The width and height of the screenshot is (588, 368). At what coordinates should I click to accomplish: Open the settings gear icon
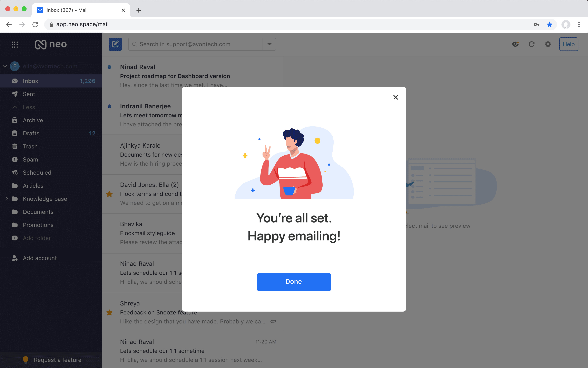click(548, 44)
